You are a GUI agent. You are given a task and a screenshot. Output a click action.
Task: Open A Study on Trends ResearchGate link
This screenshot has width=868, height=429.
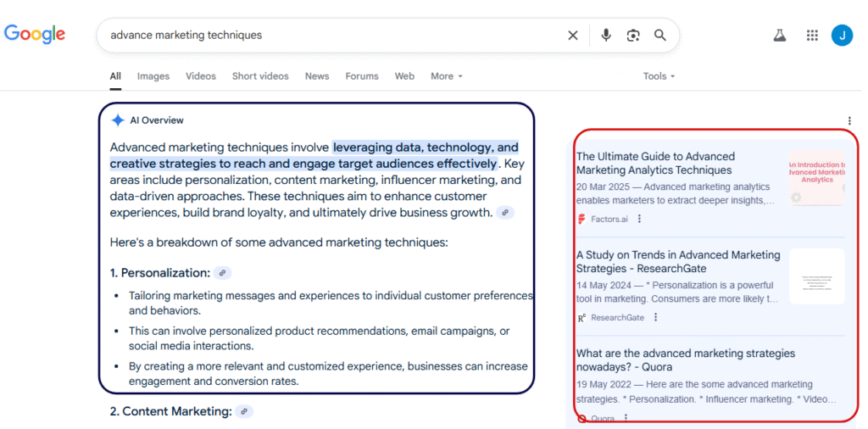point(678,262)
